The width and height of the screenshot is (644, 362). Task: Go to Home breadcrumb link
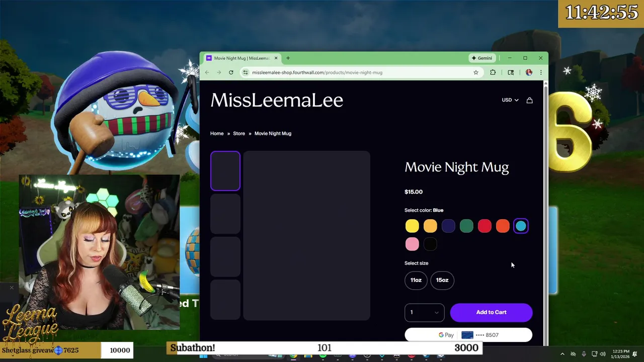217,133
